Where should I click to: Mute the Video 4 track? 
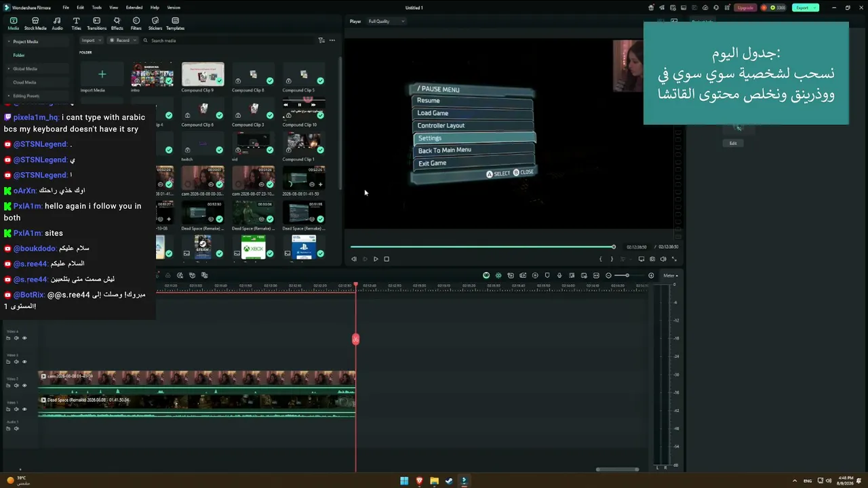16,338
